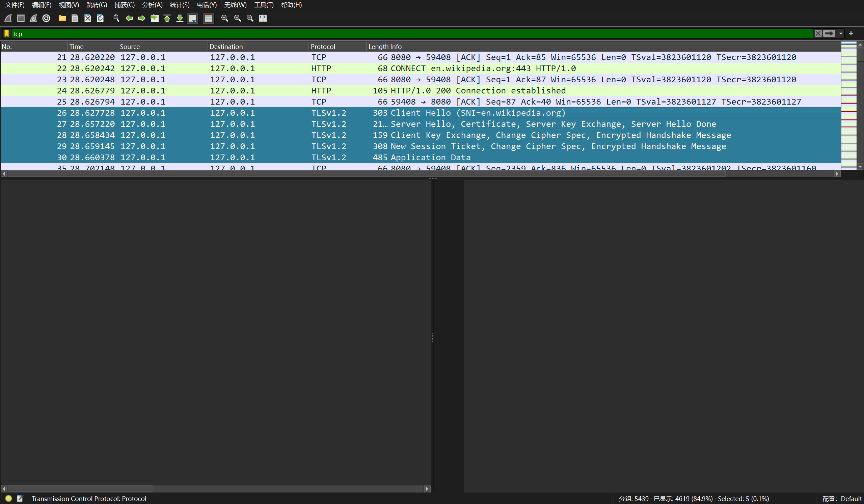
Task: Click the plus button to add a filter button
Action: [851, 34]
